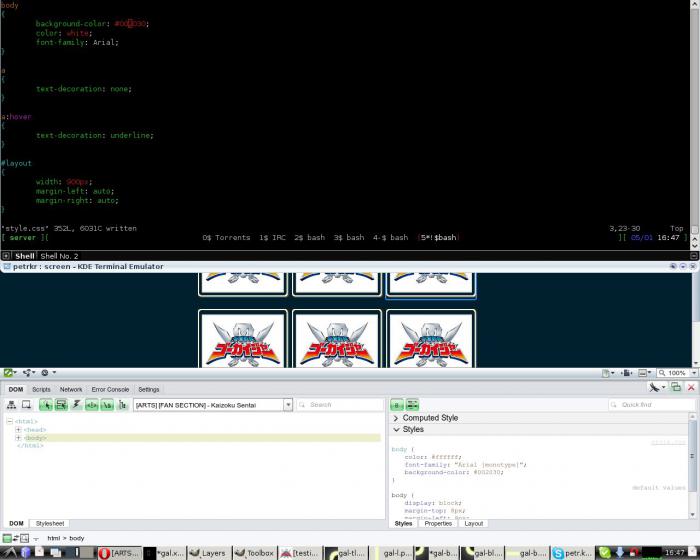Click the Opera Turbo status icon
700x560 pixels.
tap(45, 372)
